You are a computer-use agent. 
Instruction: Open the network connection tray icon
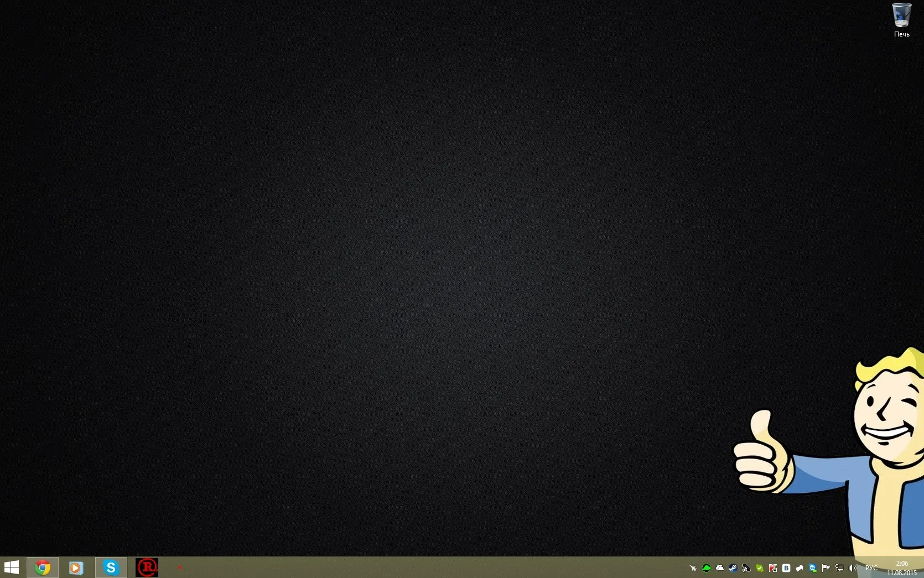click(839, 568)
